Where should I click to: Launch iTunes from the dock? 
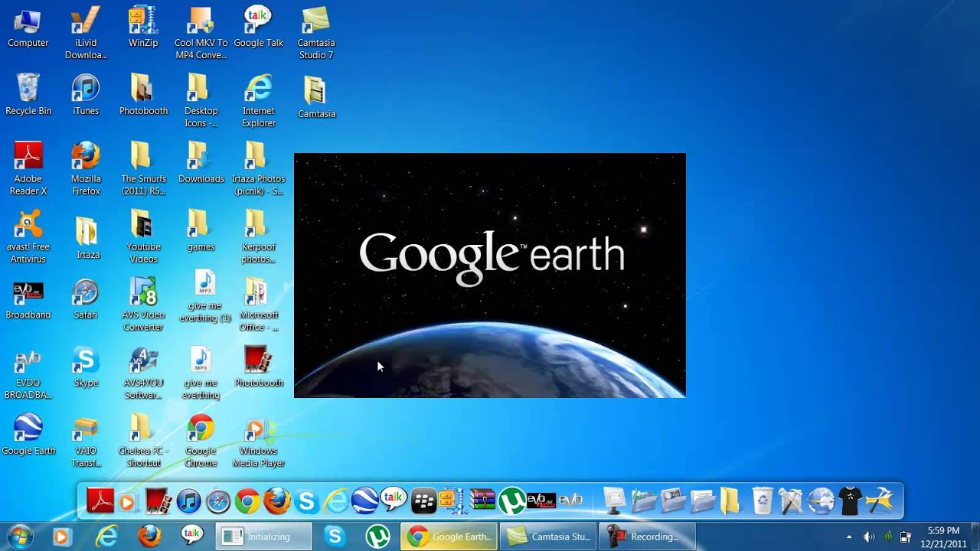(188, 502)
